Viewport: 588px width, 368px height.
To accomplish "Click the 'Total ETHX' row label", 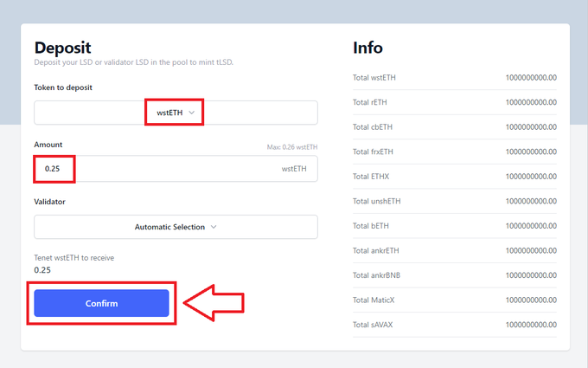I will [x=371, y=177].
